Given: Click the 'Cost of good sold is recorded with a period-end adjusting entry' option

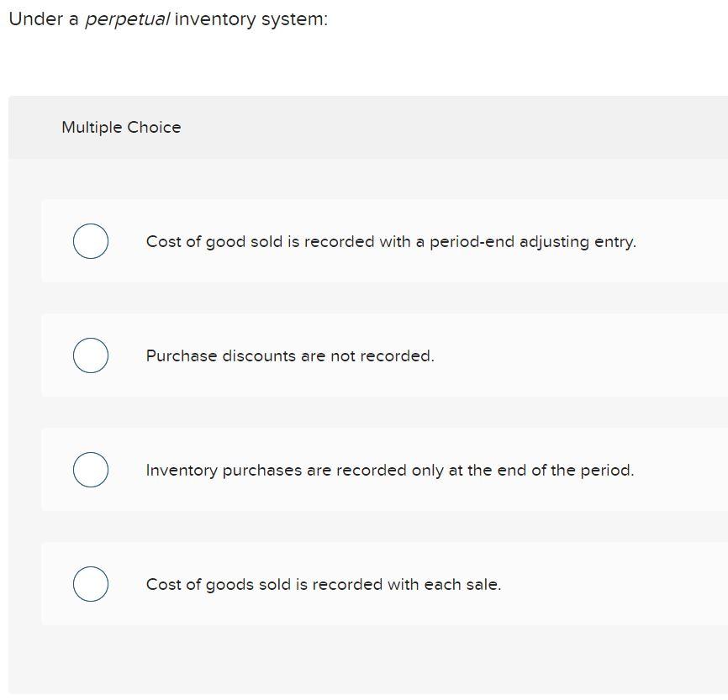Looking at the screenshot, I should tap(391, 241).
